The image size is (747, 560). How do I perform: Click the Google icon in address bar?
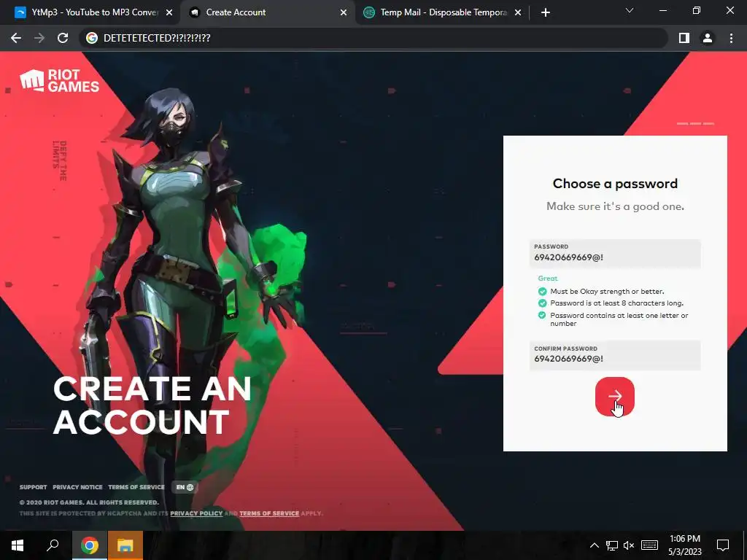pos(91,38)
